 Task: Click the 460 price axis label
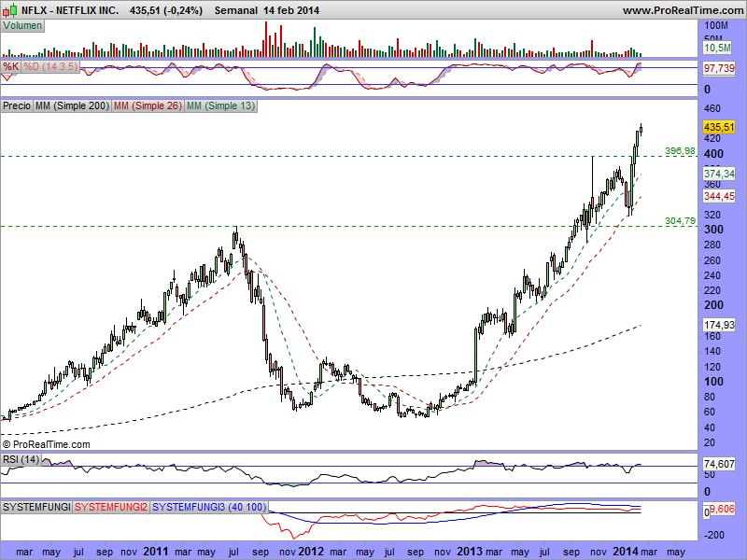click(712, 108)
